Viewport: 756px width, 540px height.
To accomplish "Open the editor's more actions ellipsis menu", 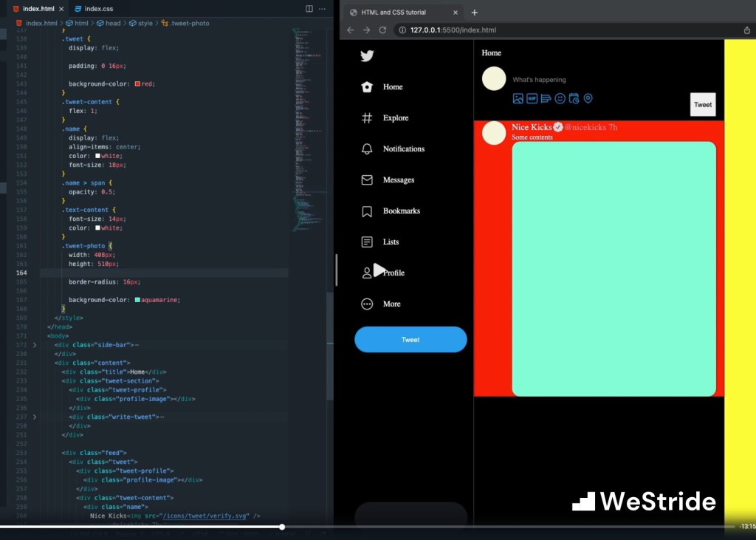I will 322,9.
